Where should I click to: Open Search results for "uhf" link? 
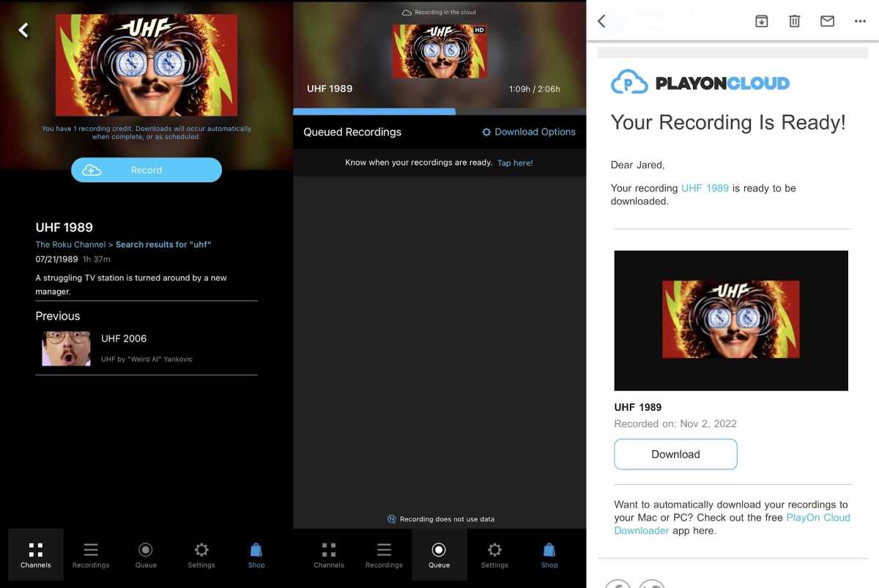pyautogui.click(x=163, y=245)
